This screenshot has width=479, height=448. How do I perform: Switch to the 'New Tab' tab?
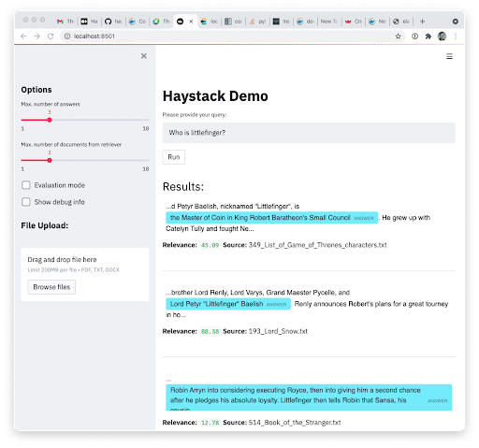tap(329, 22)
